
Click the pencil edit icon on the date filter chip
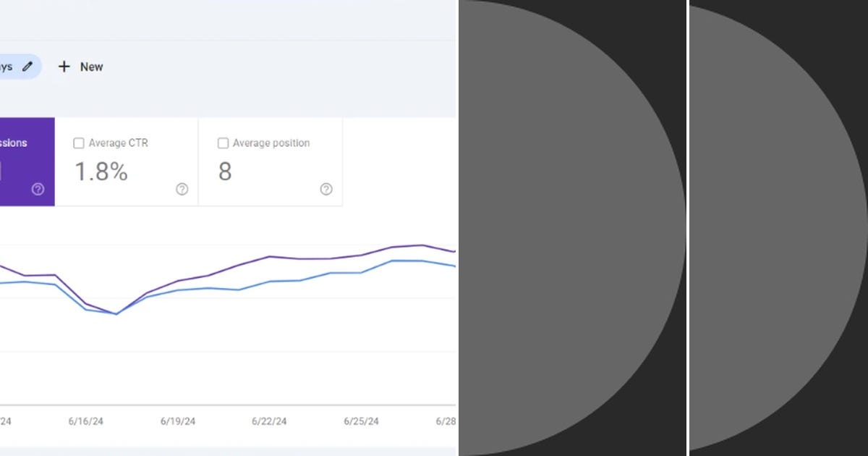pos(27,66)
